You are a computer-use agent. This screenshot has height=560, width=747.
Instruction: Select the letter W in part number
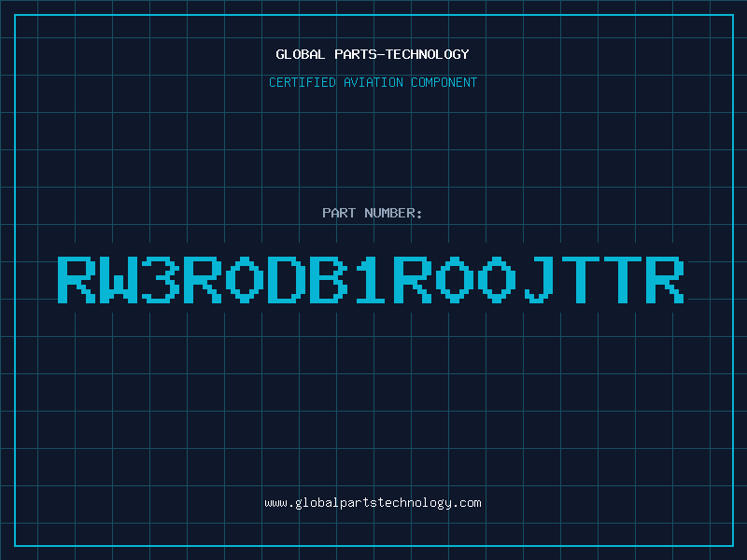point(119,279)
